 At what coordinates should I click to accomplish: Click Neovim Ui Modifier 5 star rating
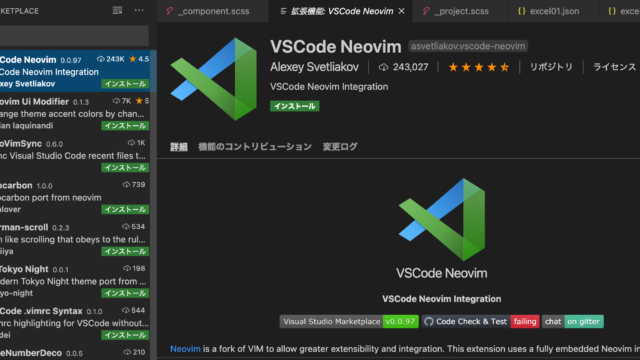[142, 101]
